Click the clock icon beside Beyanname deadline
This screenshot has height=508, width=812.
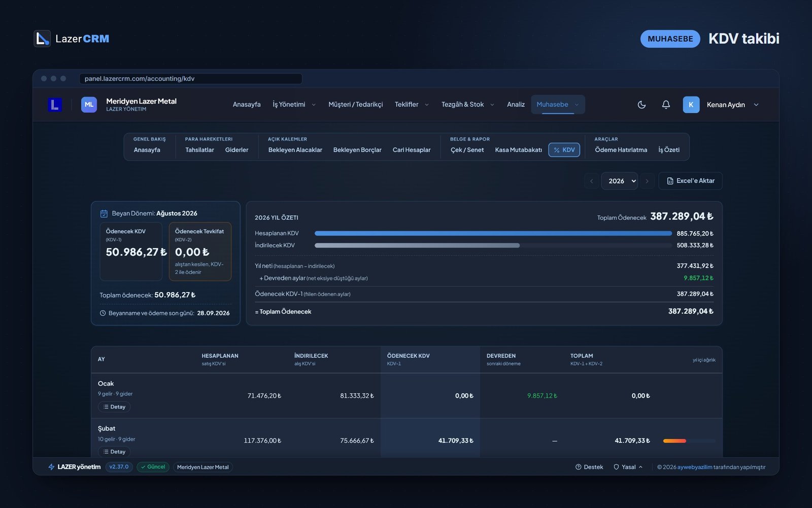pos(103,313)
